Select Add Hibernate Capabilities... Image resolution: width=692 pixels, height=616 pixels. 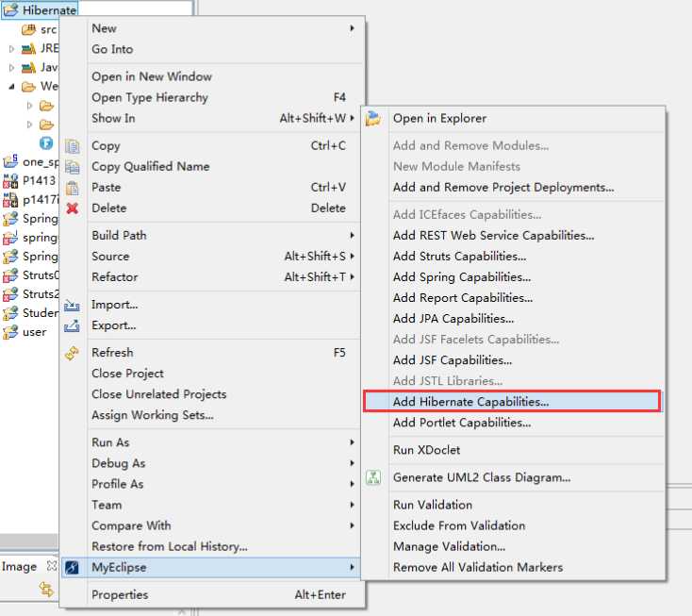(x=512, y=402)
